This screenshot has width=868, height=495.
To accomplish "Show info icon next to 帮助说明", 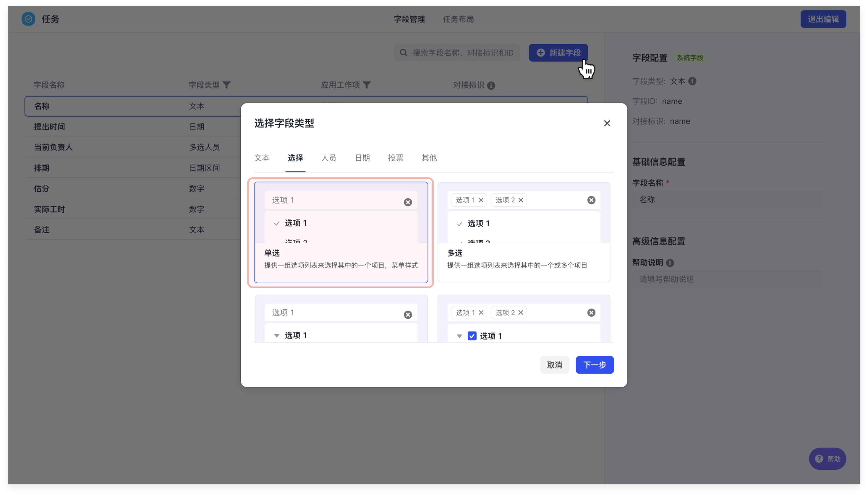I will pos(670,263).
